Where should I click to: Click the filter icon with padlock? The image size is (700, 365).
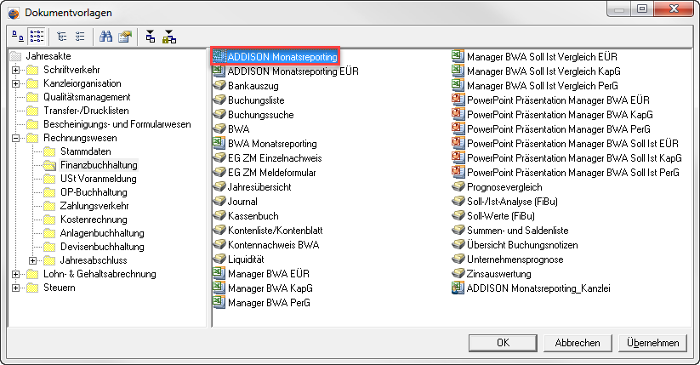click(x=169, y=37)
